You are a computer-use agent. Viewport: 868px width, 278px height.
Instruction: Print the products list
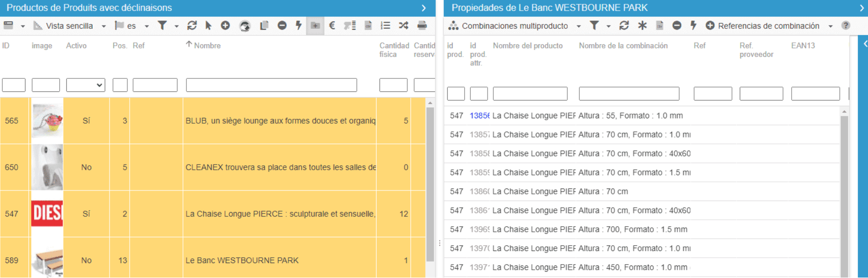click(422, 25)
